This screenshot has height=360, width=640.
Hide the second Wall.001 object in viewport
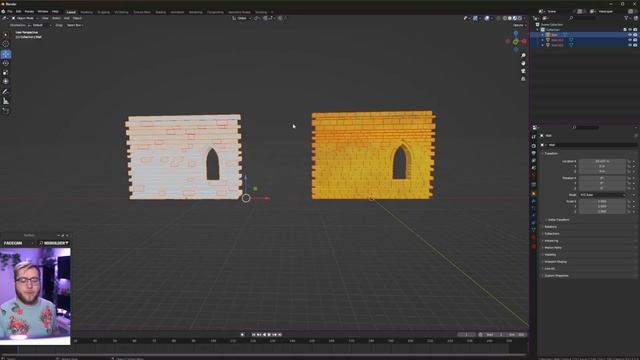pyautogui.click(x=630, y=40)
